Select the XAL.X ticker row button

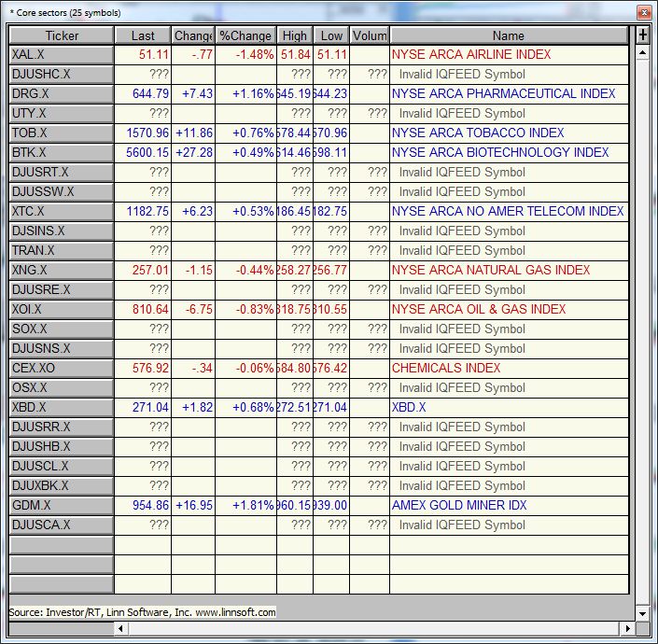(x=62, y=54)
